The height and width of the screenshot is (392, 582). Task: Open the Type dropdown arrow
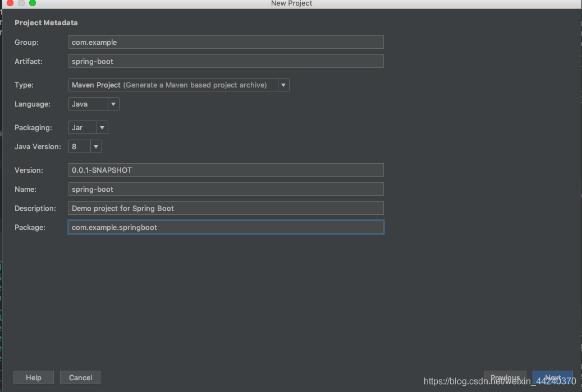283,85
